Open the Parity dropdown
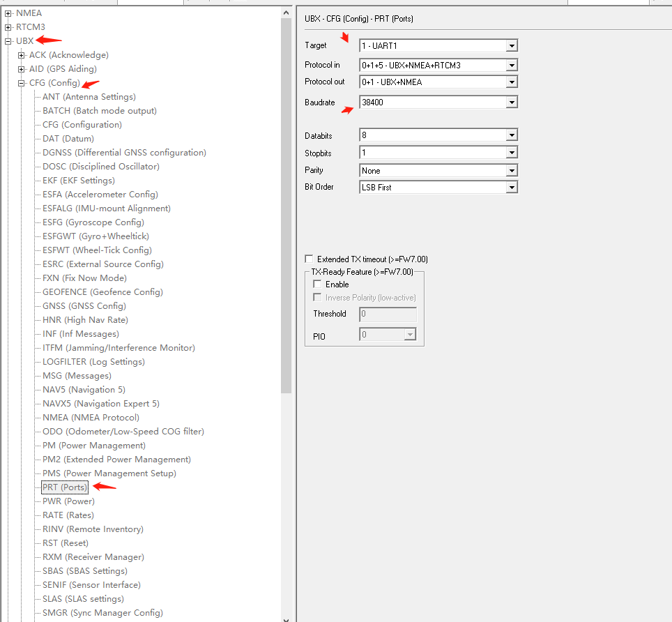 click(513, 170)
